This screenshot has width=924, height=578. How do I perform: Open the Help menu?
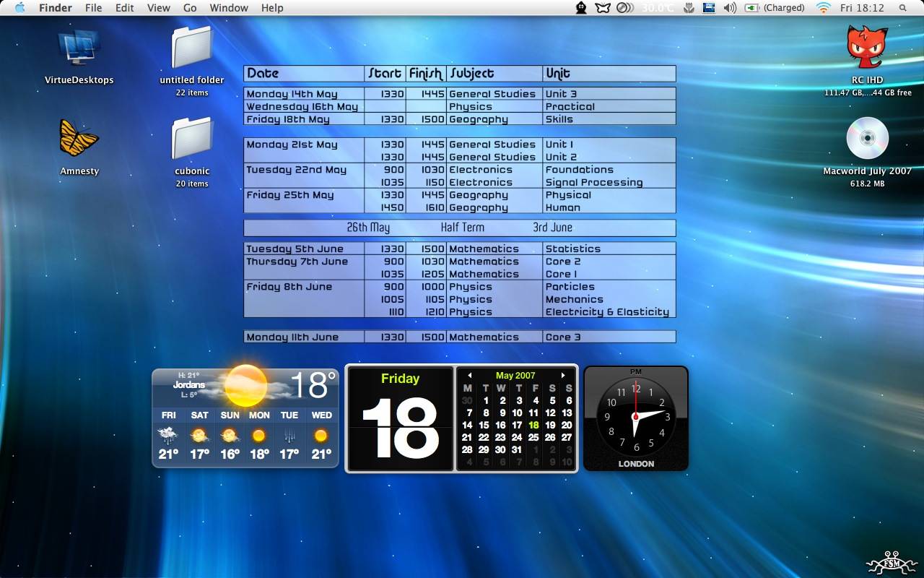coord(272,8)
